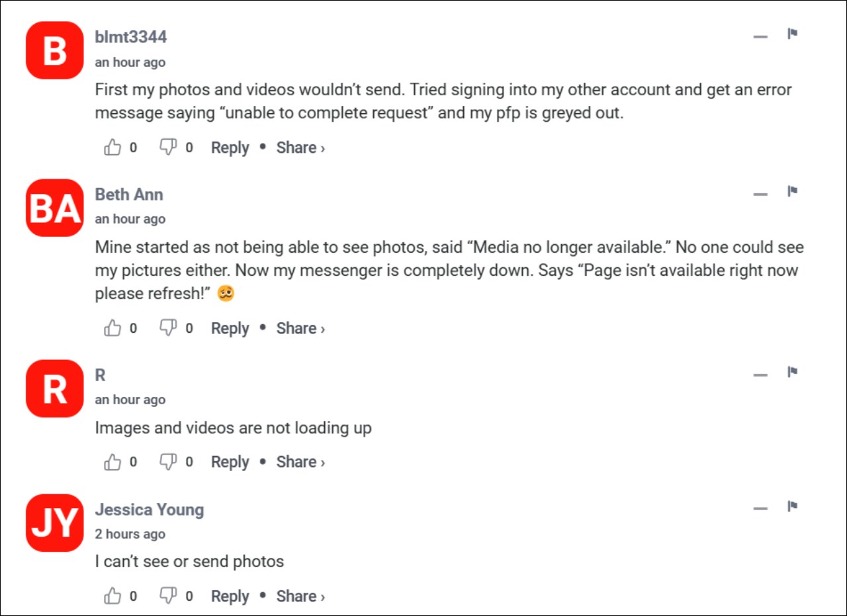Expand the Share options under R's comment
The height and width of the screenshot is (616, 847).
pos(297,461)
